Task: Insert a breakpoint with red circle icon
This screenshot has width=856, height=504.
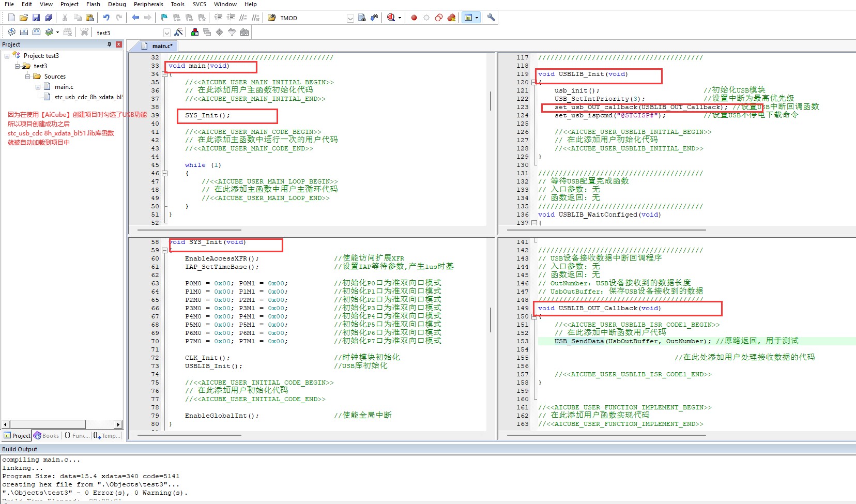Action: 414,18
